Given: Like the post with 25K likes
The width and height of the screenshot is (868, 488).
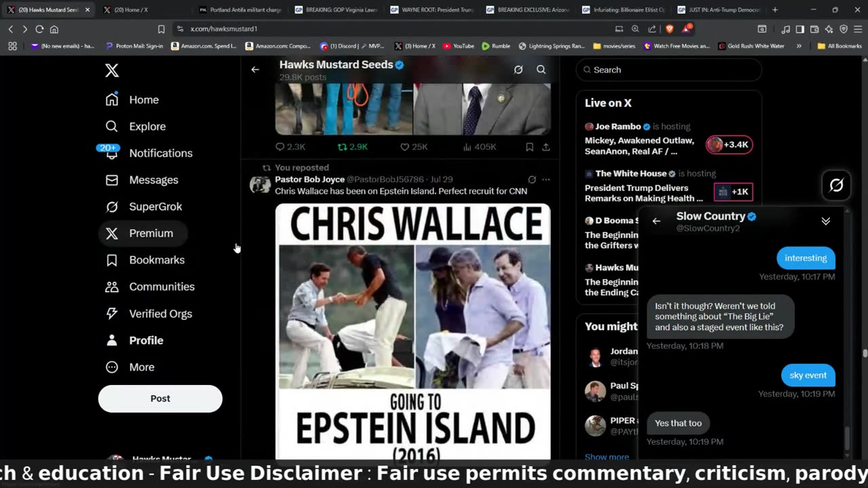Looking at the screenshot, I should 414,146.
